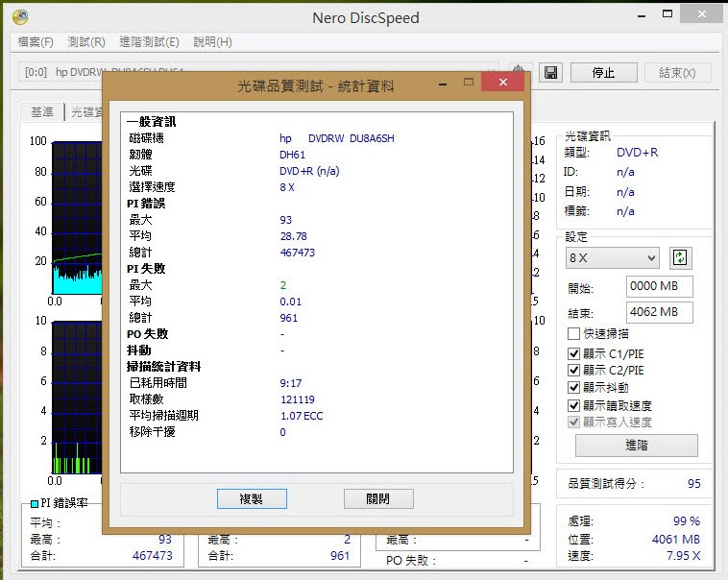
Task: Click quality score value 95
Action: [x=694, y=484]
